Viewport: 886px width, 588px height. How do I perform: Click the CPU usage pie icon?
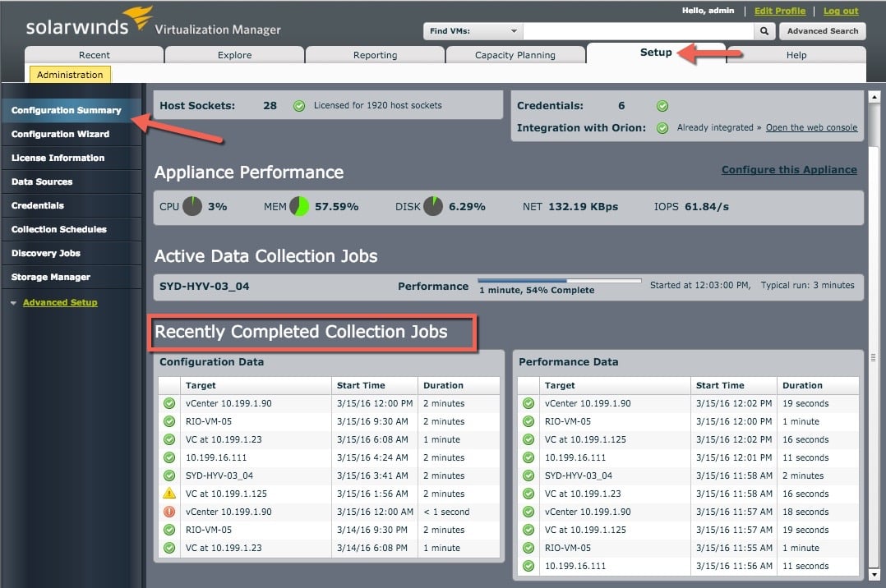click(192, 206)
